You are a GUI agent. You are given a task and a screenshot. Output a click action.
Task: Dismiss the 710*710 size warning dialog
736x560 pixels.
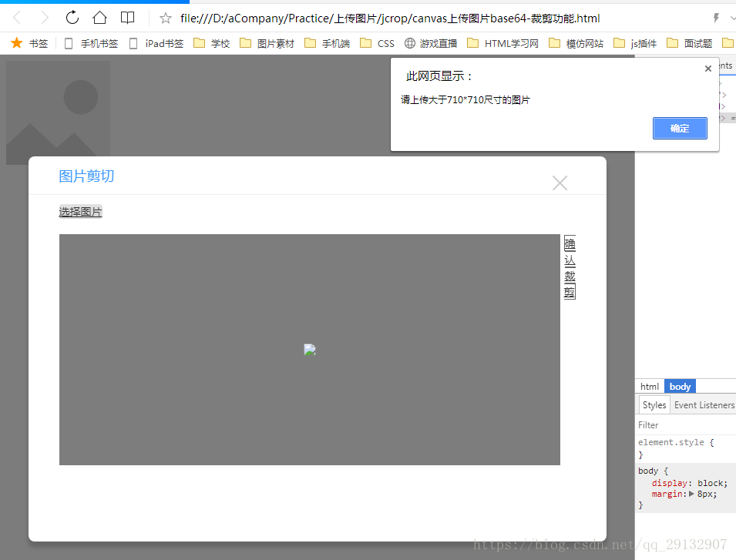[680, 128]
